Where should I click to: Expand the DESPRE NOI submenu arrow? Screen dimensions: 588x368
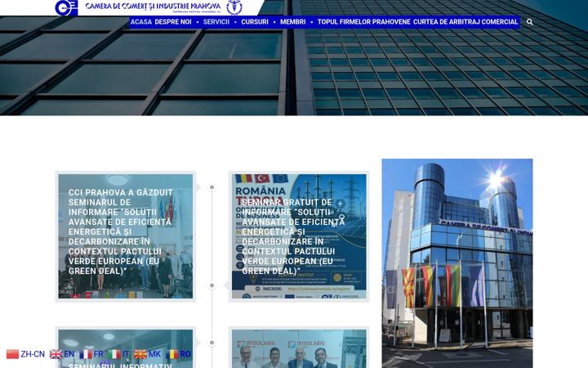click(198, 22)
